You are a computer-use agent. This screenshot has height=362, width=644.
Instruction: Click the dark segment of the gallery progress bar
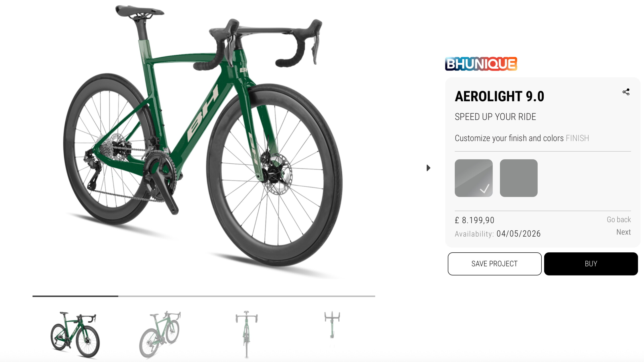(x=75, y=296)
